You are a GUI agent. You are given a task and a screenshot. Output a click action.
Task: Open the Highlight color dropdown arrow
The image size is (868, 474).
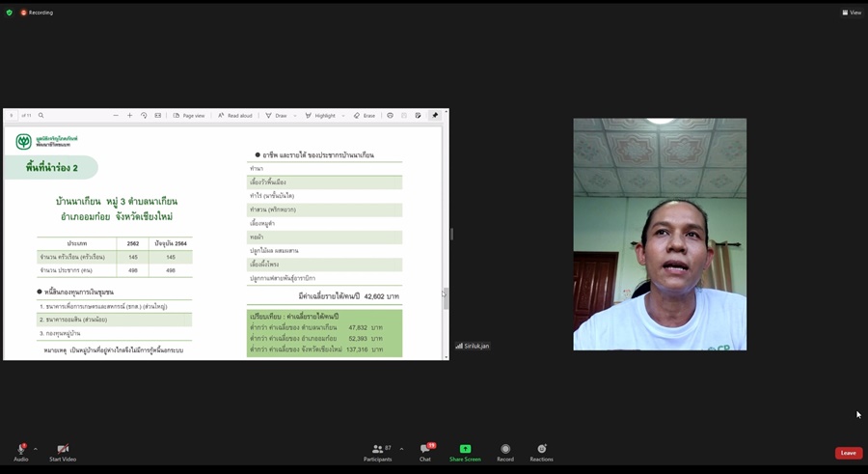(x=343, y=116)
